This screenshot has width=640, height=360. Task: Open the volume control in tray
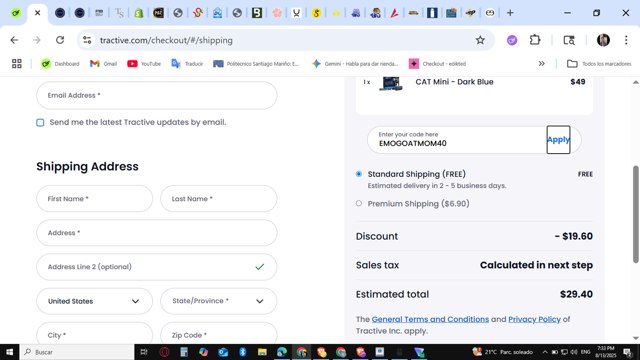574,352
